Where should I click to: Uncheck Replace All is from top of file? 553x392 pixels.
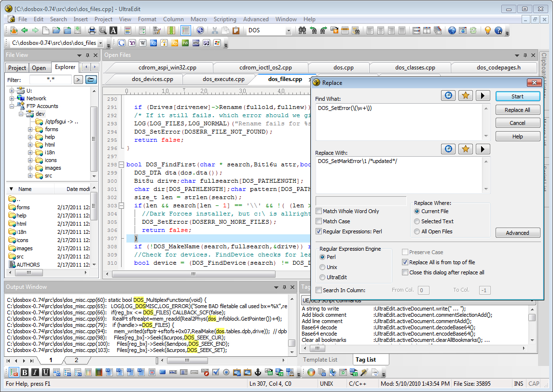pyautogui.click(x=405, y=262)
